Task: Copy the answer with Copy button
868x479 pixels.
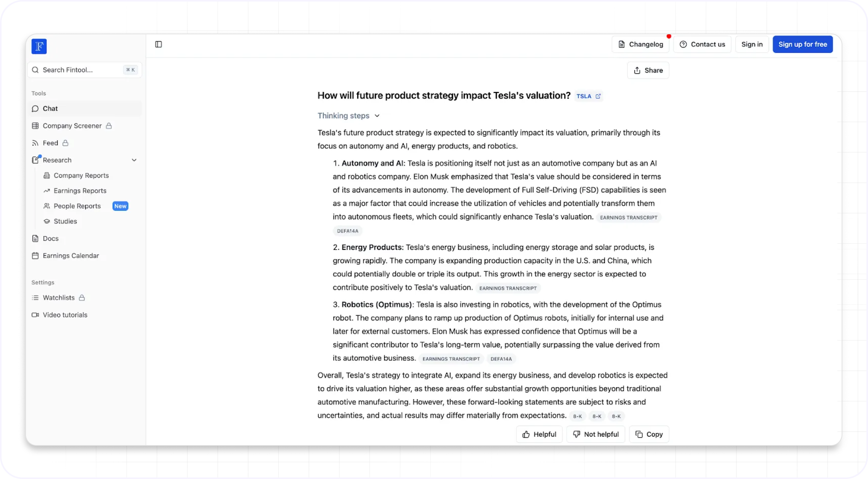Action: (649, 434)
